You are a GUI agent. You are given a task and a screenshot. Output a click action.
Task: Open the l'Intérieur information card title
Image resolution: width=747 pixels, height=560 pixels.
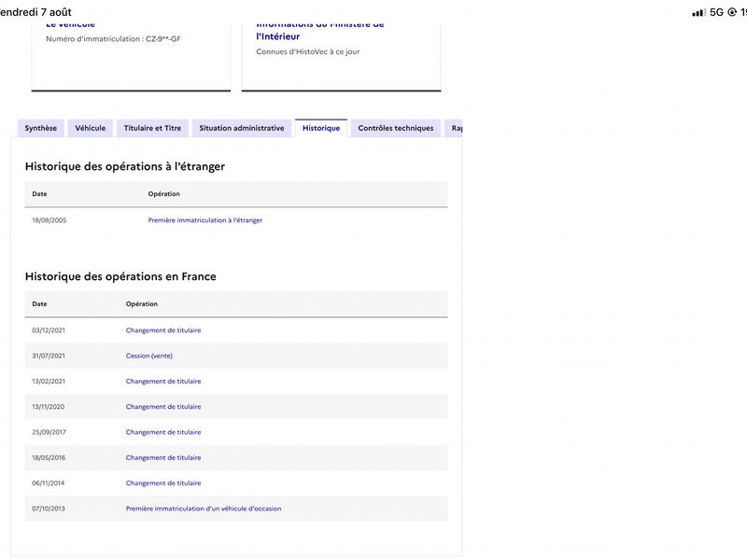click(x=278, y=36)
